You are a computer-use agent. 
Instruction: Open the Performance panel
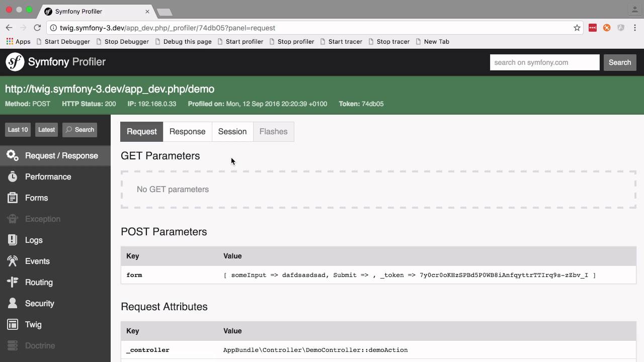pos(55,176)
